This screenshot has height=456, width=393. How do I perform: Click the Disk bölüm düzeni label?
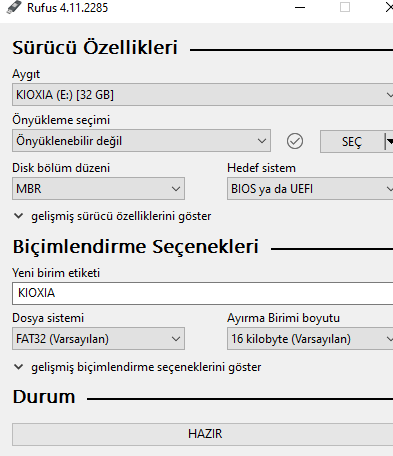click(61, 168)
